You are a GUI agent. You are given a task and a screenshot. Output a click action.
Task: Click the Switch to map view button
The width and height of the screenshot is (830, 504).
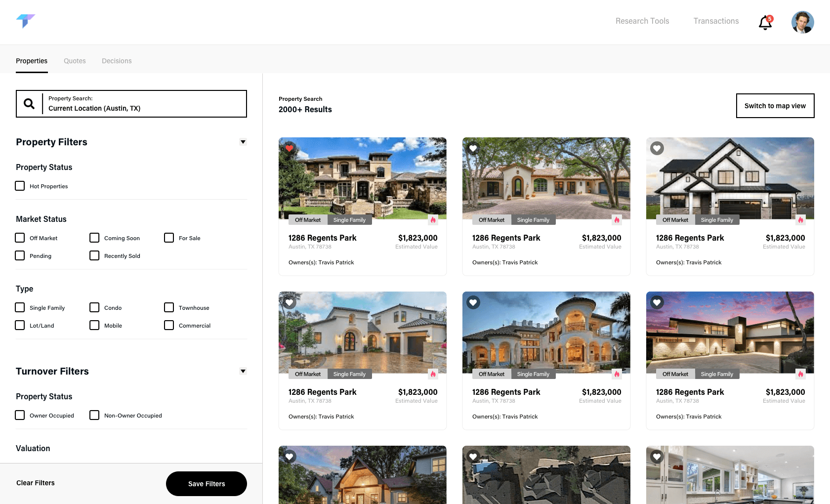click(x=775, y=106)
